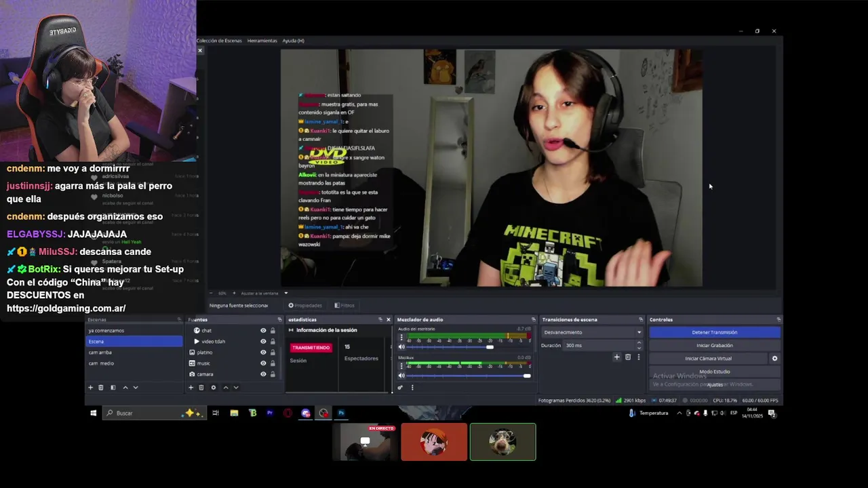Open preview zoom dropdown next to Ajustar a la ventana

tap(285, 293)
